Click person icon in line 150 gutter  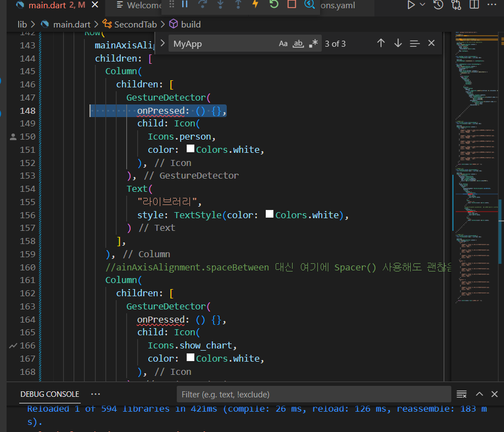[x=13, y=137]
